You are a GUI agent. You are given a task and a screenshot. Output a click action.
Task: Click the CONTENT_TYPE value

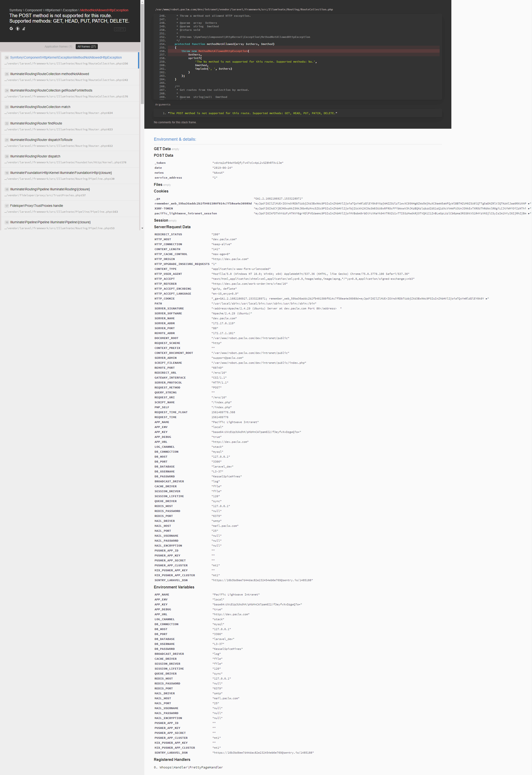pyautogui.click(x=241, y=269)
